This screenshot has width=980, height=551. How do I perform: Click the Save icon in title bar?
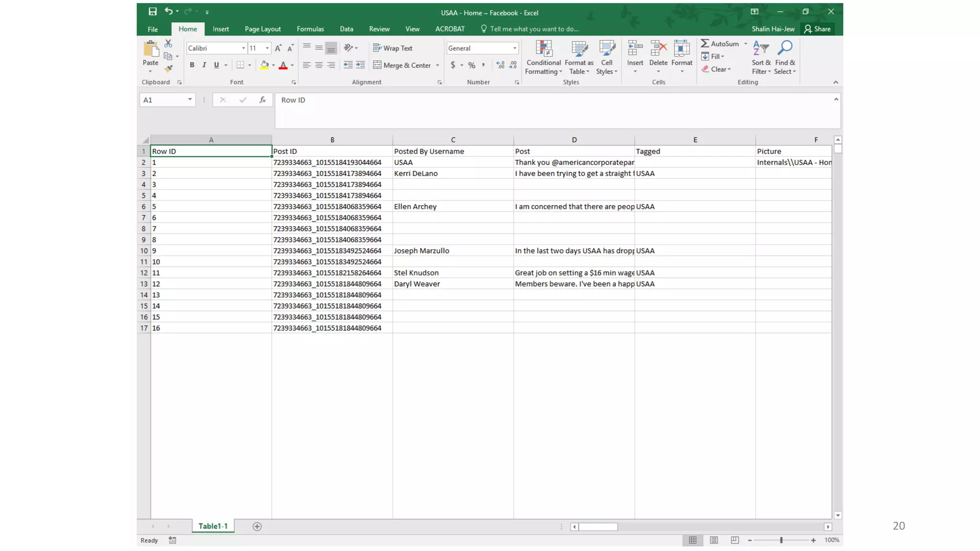[x=152, y=11]
